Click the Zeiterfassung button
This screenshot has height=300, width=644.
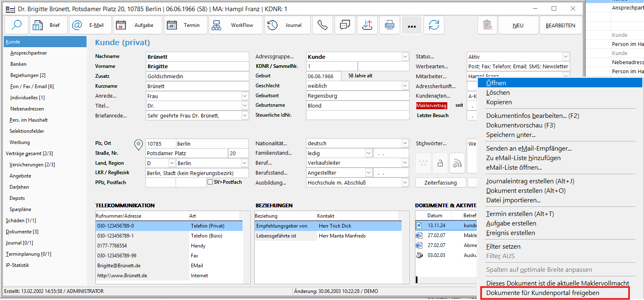440,182
